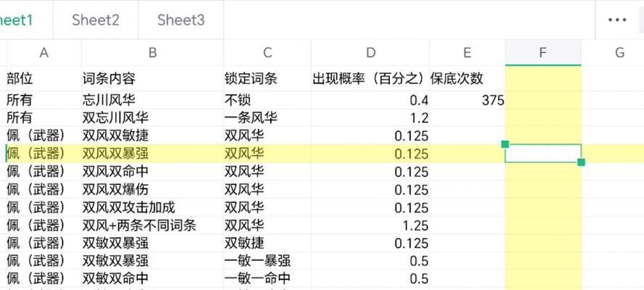Viewport: 644px width, 290px height.
Task: Switch to the Sheet2 tab
Action: coord(96,20)
